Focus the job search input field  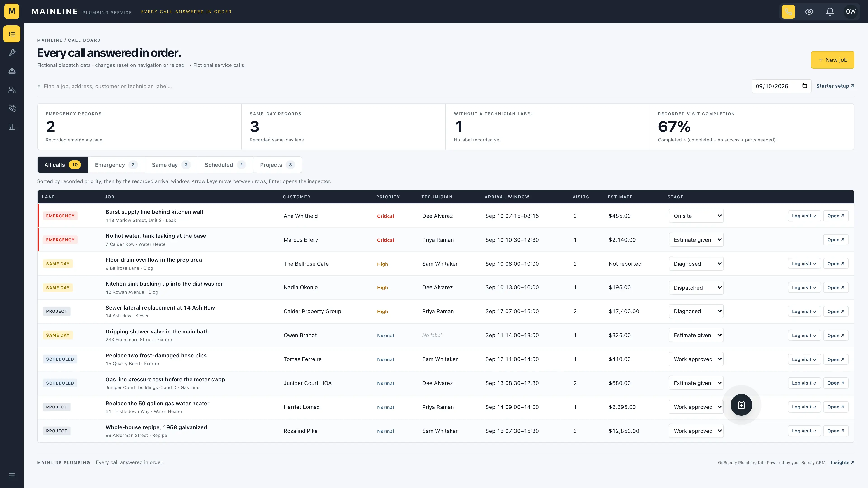[x=394, y=86]
